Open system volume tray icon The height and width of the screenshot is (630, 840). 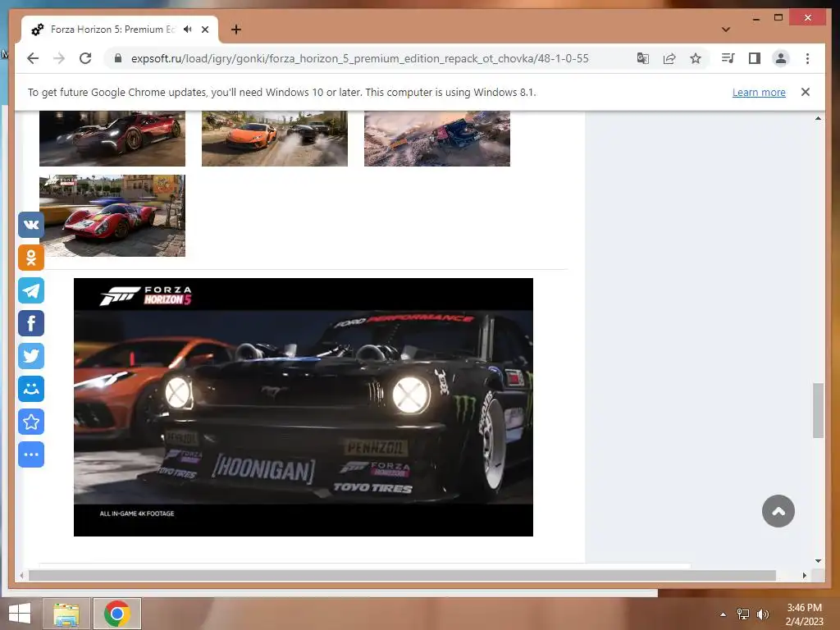[x=762, y=614]
